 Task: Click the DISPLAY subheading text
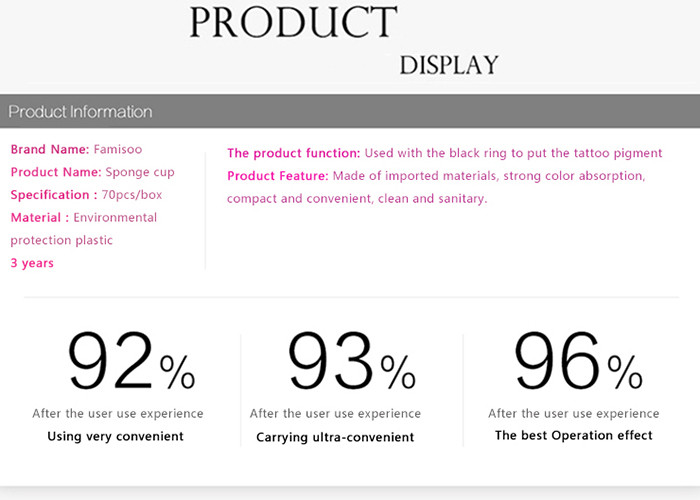449,65
